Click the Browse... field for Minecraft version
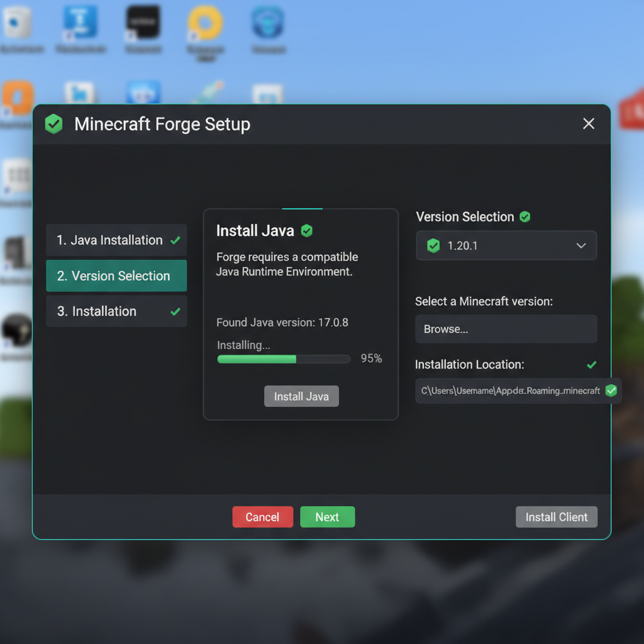Screen dimensions: 644x644 [x=506, y=329]
